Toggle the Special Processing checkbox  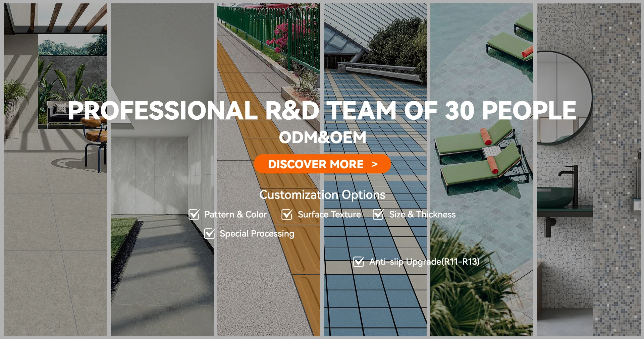(209, 233)
